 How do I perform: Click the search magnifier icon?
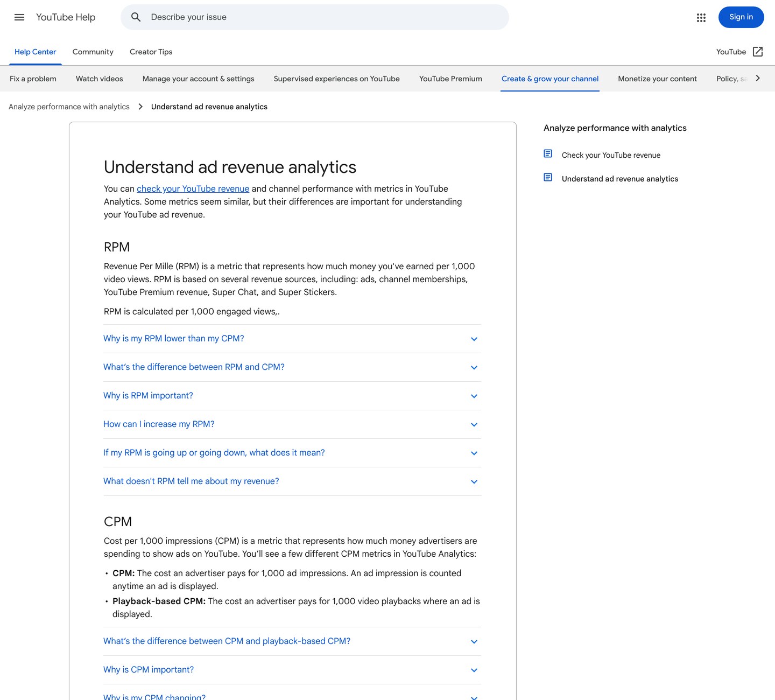(136, 17)
